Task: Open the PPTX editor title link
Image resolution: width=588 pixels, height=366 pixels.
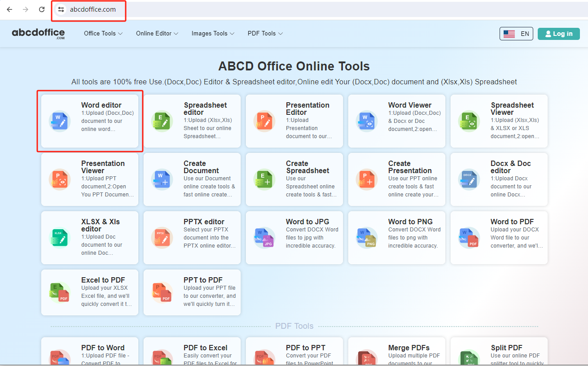Action: pyautogui.click(x=204, y=222)
